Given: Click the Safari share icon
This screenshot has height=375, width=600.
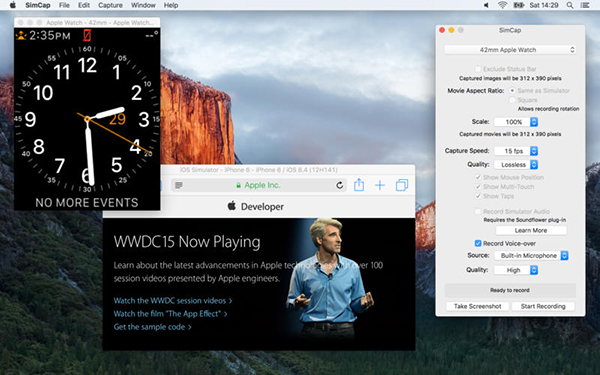Looking at the screenshot, I should click(x=359, y=185).
